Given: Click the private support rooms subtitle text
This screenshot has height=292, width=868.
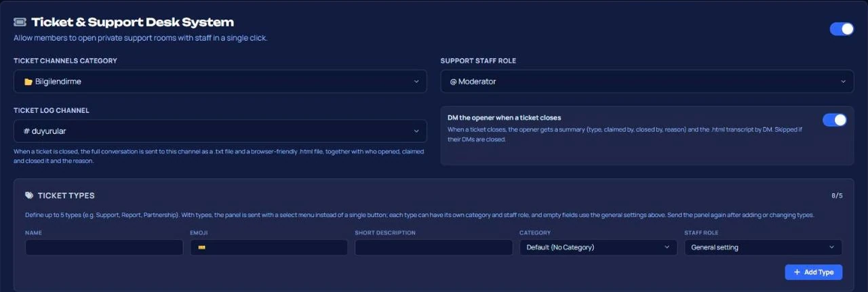Looking at the screenshot, I should point(140,38).
